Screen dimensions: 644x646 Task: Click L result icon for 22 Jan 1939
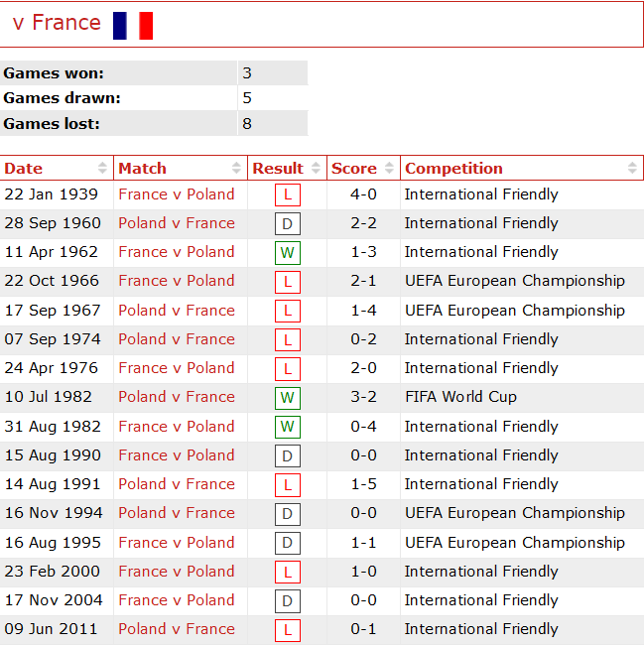(x=288, y=195)
